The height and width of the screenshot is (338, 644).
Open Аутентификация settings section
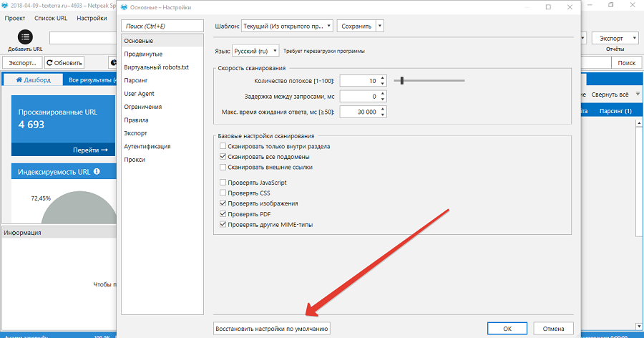162,146
